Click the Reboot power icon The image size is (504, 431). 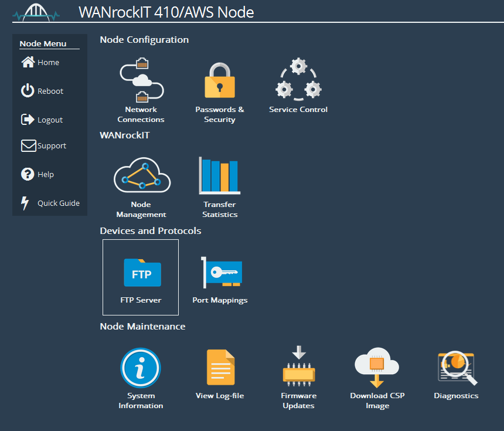point(28,90)
